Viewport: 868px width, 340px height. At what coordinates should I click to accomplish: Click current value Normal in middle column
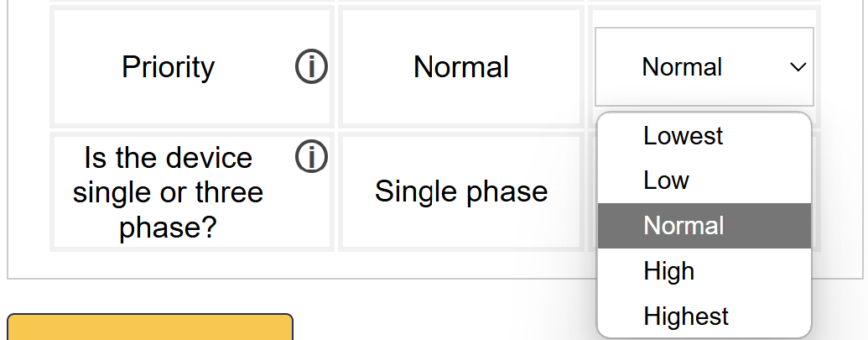click(x=460, y=67)
